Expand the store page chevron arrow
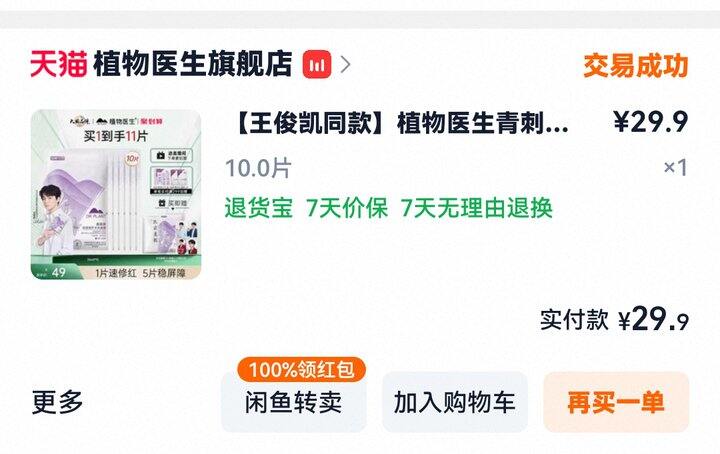720x454 pixels. tap(346, 64)
